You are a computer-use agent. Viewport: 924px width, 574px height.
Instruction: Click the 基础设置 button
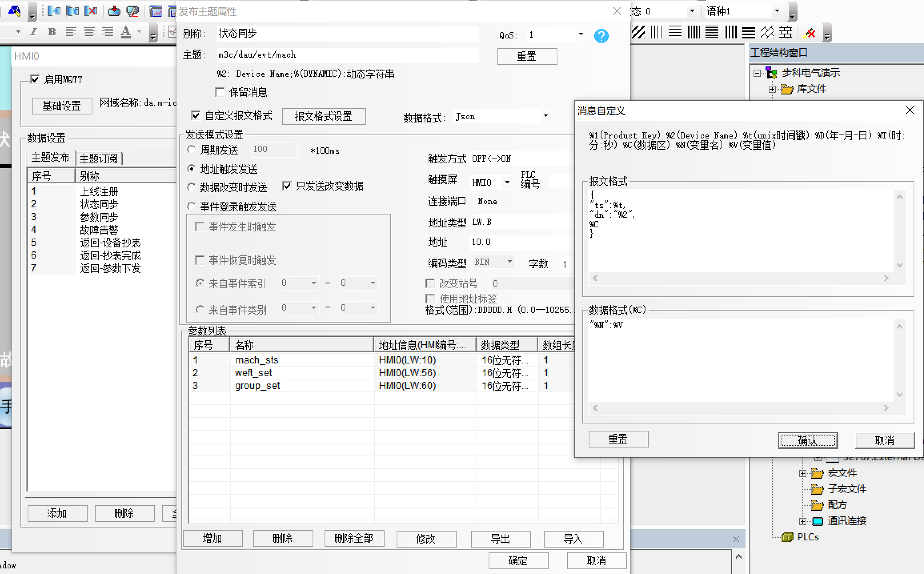62,106
